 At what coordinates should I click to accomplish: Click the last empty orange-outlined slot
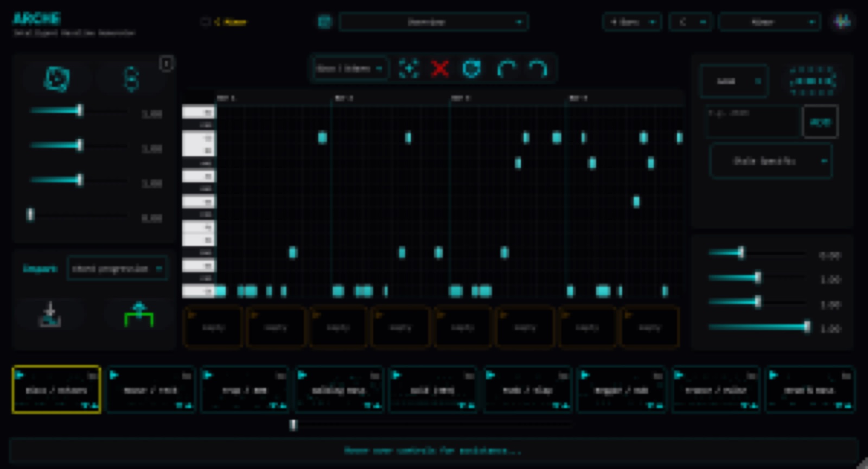click(649, 327)
